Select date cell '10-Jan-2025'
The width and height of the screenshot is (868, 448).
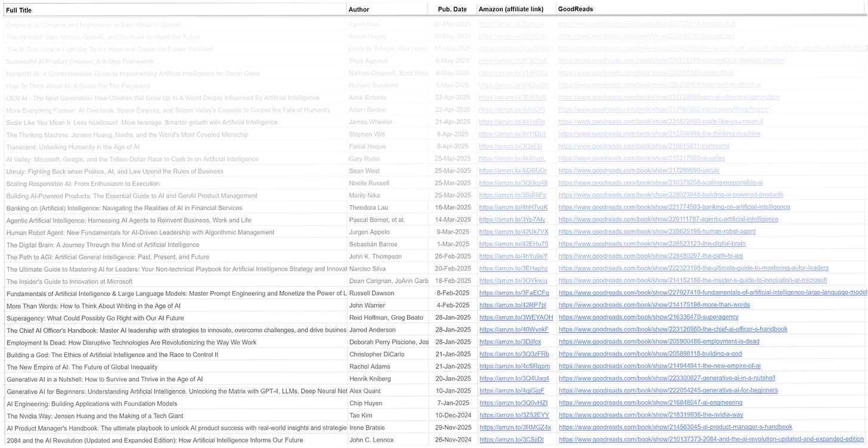pyautogui.click(x=451, y=391)
